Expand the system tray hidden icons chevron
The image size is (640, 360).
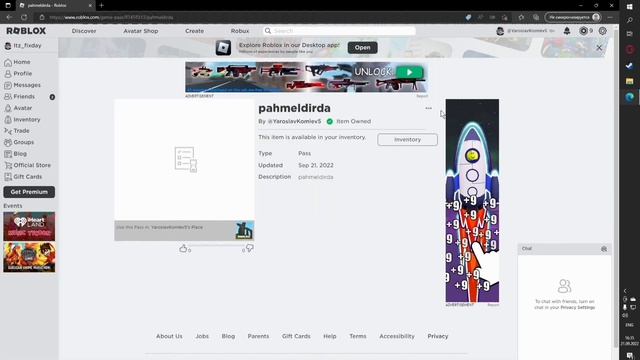[x=625, y=291]
